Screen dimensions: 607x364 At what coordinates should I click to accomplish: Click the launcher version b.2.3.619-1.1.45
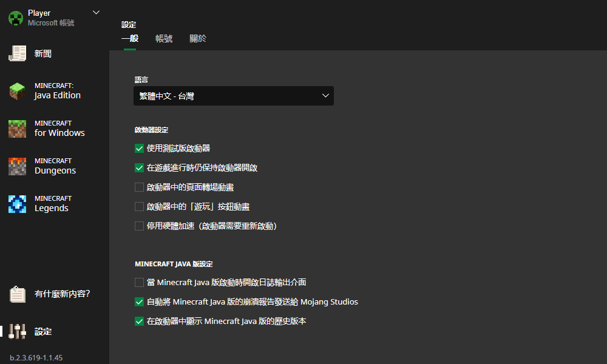36,358
